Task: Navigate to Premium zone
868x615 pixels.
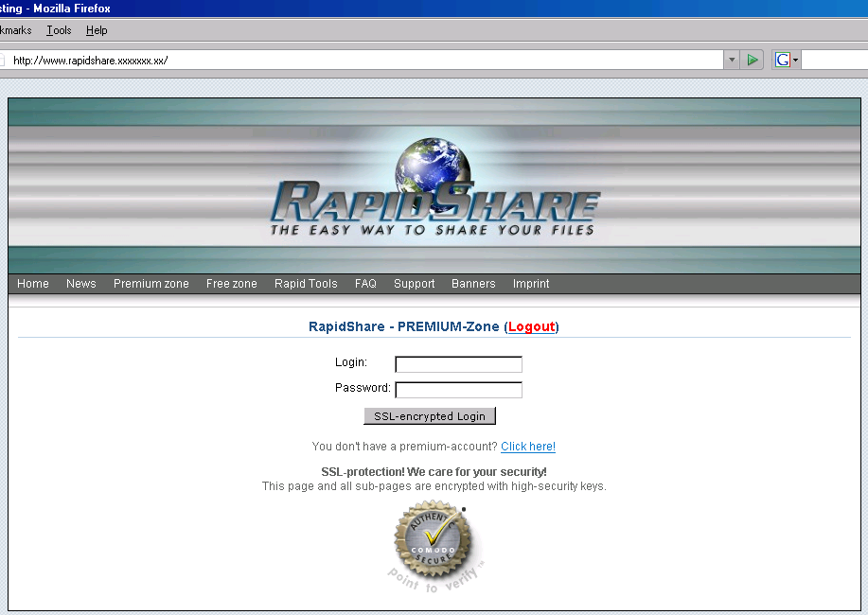Action: tap(151, 284)
